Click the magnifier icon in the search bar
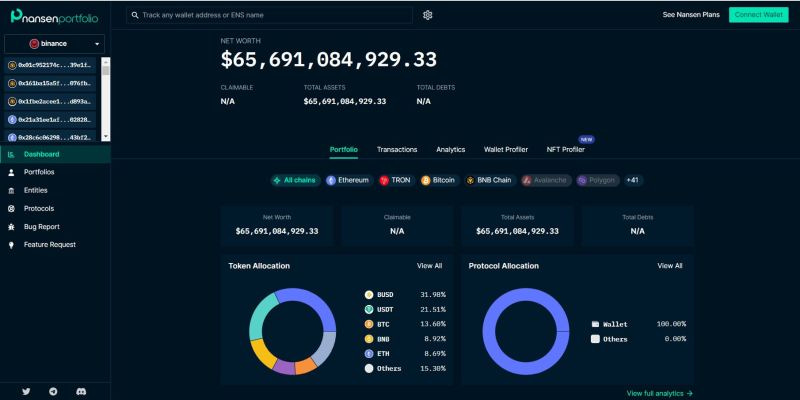Image resolution: width=800 pixels, height=400 pixels. 135,15
